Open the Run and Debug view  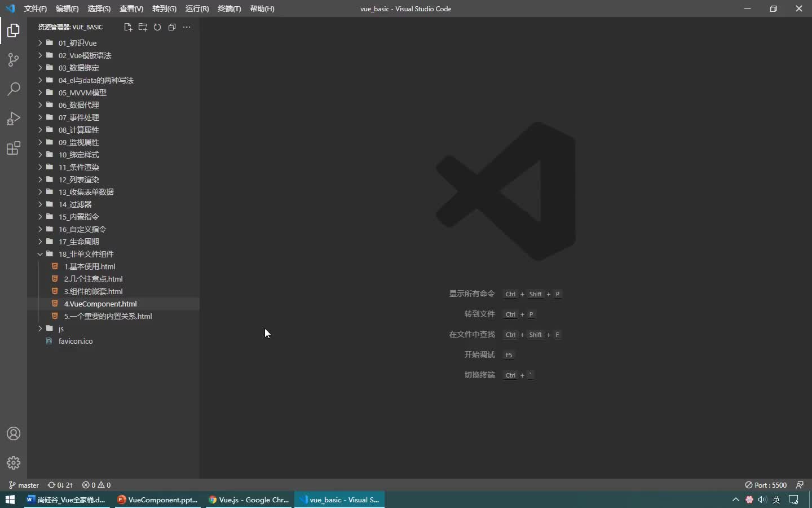pyautogui.click(x=14, y=119)
